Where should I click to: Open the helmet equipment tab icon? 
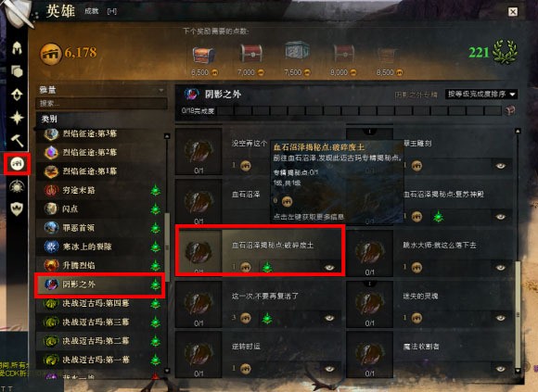[17, 48]
